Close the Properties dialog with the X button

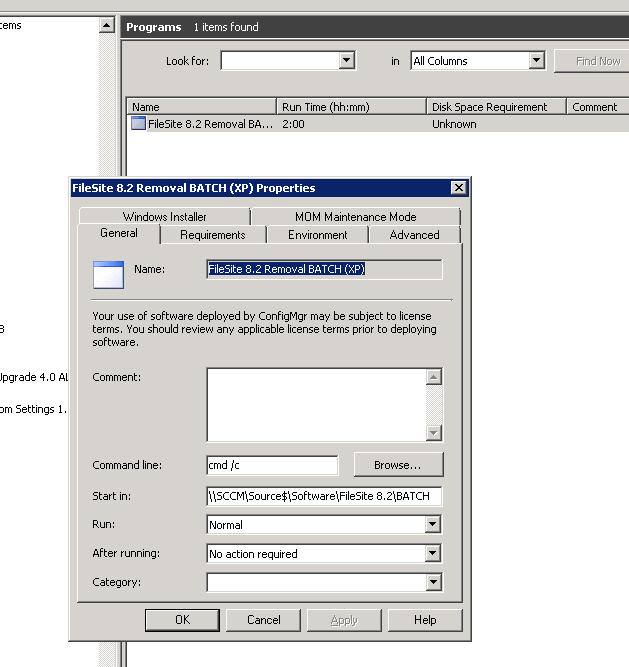tap(458, 188)
